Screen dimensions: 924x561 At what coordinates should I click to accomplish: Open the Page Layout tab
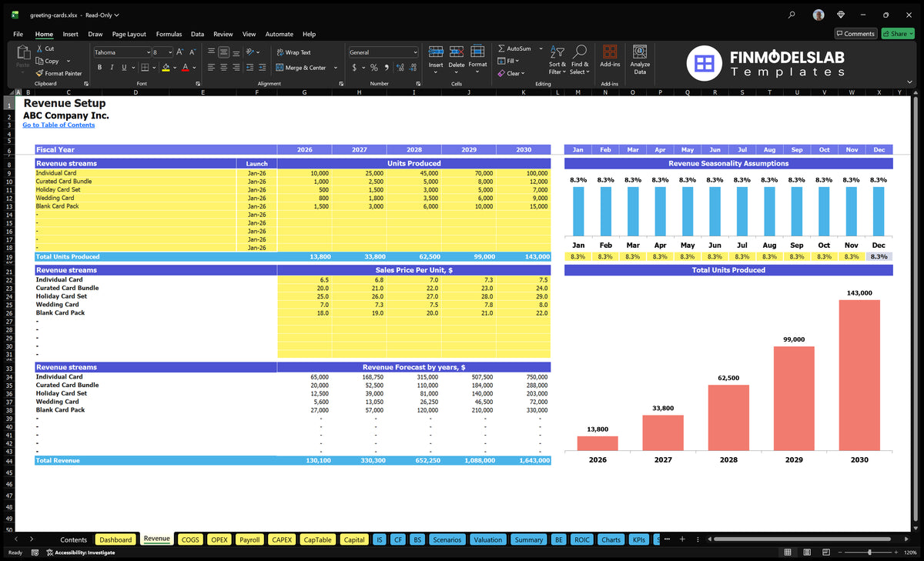(x=129, y=34)
